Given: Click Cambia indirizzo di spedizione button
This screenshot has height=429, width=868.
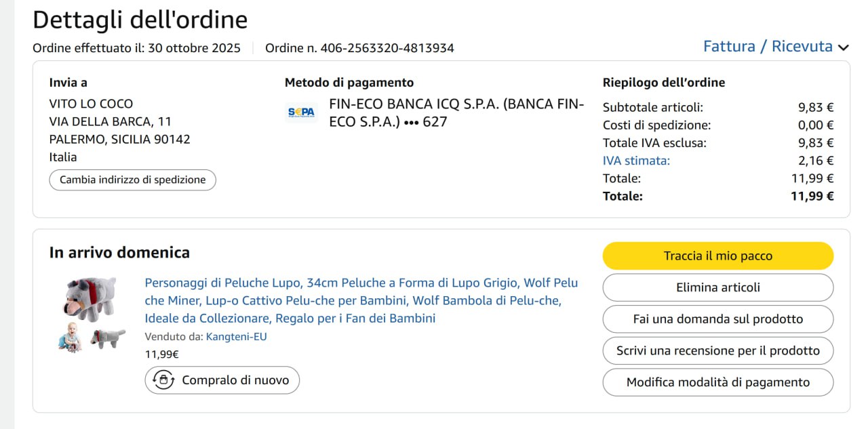Looking at the screenshot, I should [x=132, y=180].
